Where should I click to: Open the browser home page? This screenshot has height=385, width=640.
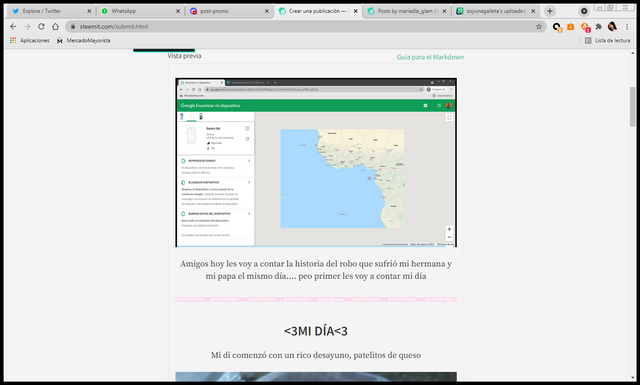coord(56,27)
